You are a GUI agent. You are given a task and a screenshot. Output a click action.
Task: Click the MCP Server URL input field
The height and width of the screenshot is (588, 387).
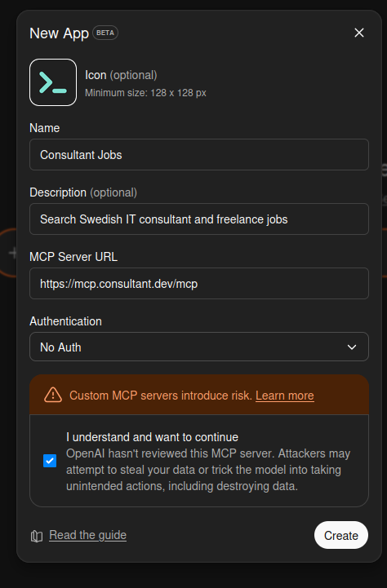click(x=199, y=284)
